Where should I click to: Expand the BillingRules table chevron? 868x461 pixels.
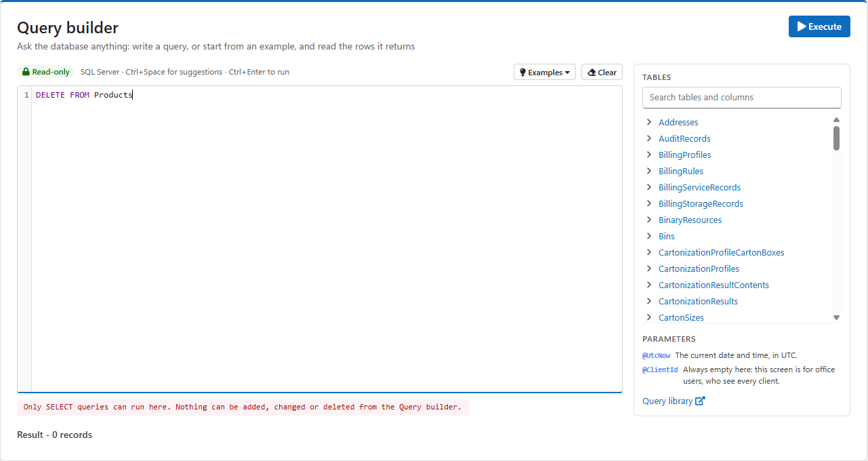[649, 171]
